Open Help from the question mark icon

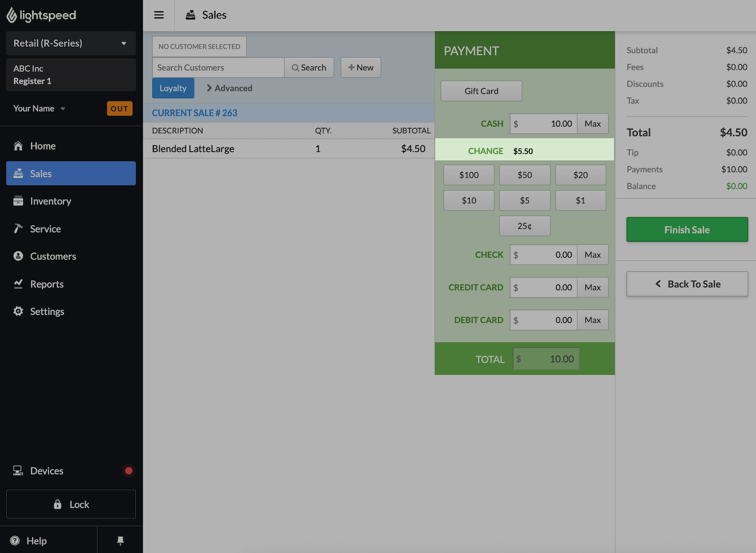point(15,541)
